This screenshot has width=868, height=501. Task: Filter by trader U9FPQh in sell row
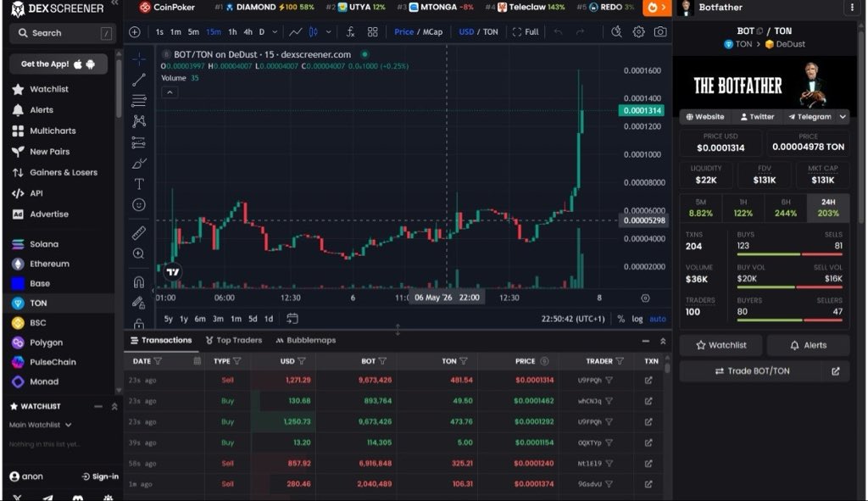tap(609, 381)
